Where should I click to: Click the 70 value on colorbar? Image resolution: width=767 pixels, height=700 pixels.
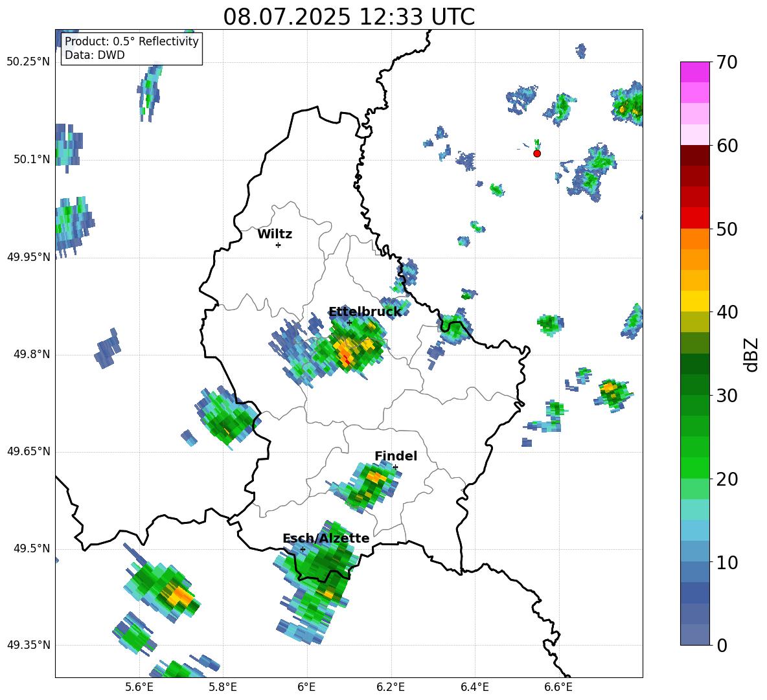click(x=727, y=62)
